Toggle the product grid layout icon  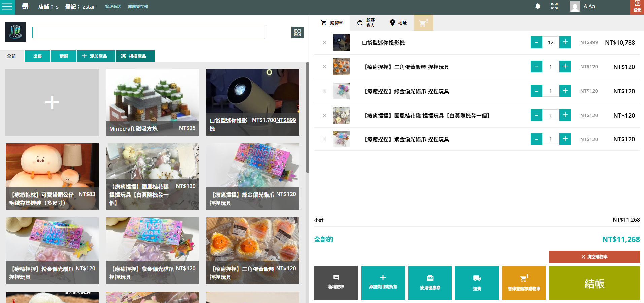click(x=297, y=33)
